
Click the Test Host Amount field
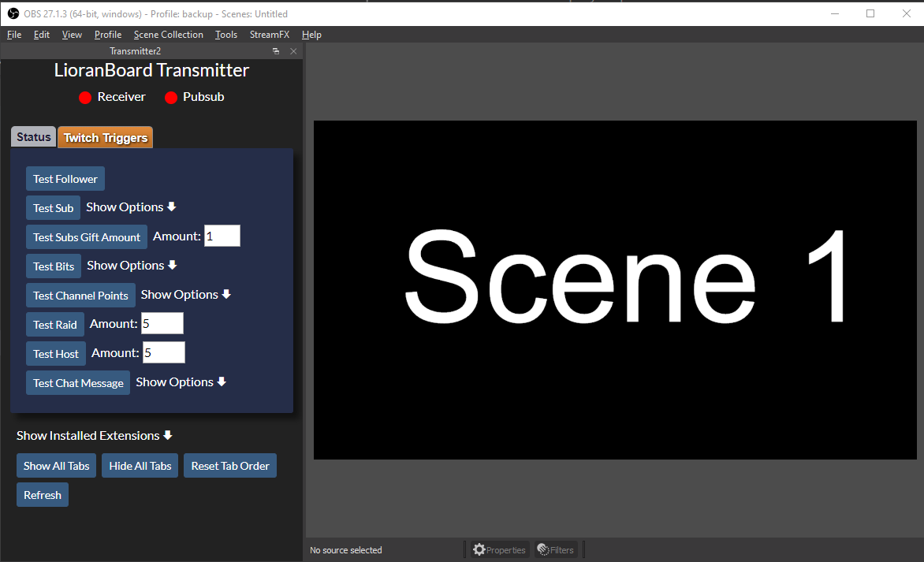[x=163, y=353]
